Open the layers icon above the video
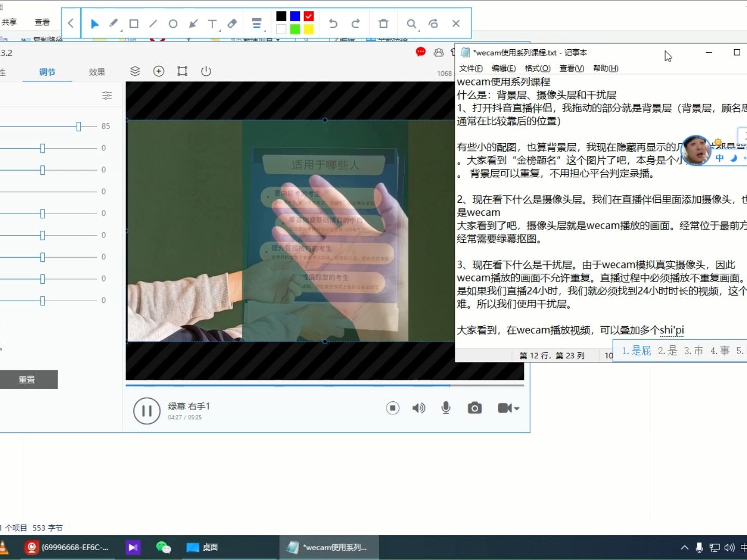The width and height of the screenshot is (747, 560). [x=135, y=71]
